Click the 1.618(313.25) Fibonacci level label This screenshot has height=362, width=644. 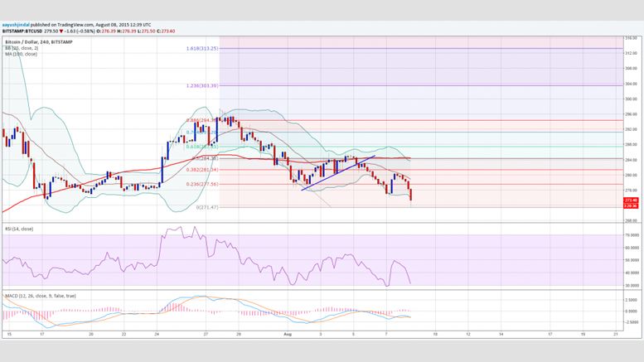click(202, 48)
